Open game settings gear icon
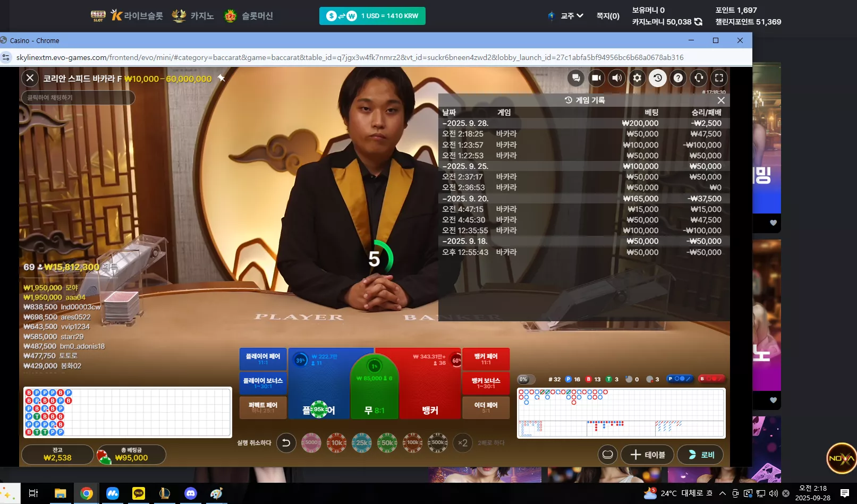857x504 pixels. 637,78
